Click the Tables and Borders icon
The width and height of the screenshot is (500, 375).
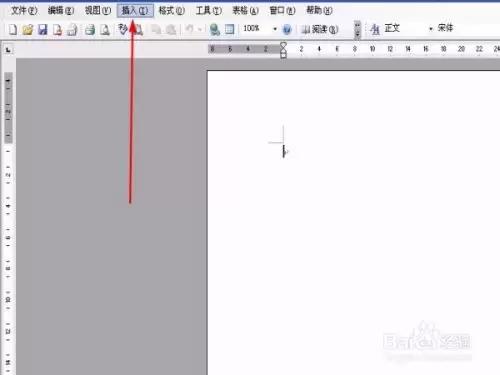click(x=230, y=30)
